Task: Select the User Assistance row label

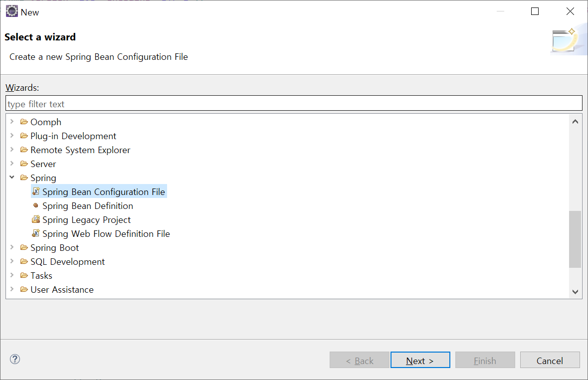Action: (62, 289)
